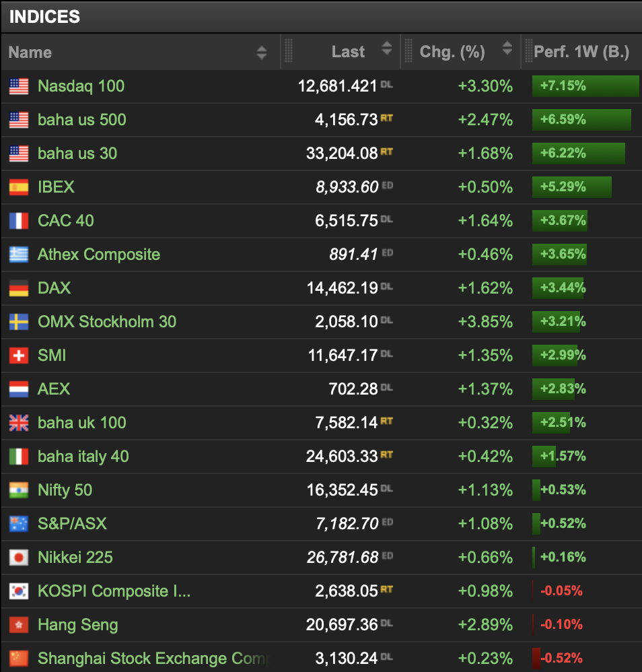Image resolution: width=642 pixels, height=672 pixels.
Task: Sort by Last price arrows
Action: 387,48
